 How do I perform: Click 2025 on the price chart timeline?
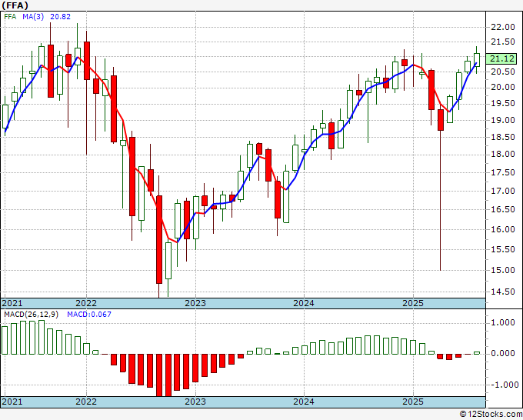coord(413,303)
